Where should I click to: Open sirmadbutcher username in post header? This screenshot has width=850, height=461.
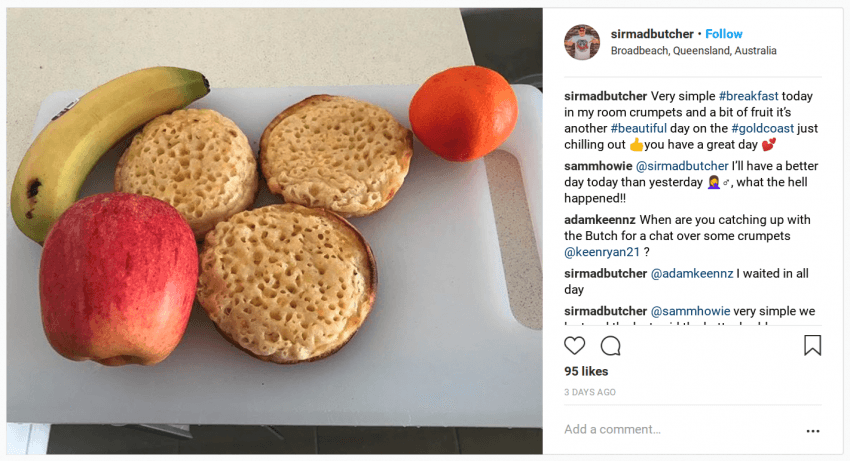[652, 34]
